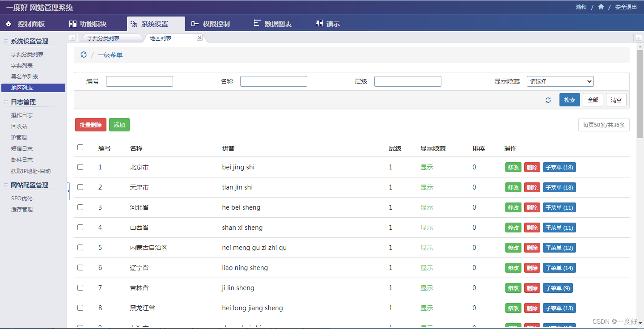Click 删除 for 天津市

coord(532,187)
